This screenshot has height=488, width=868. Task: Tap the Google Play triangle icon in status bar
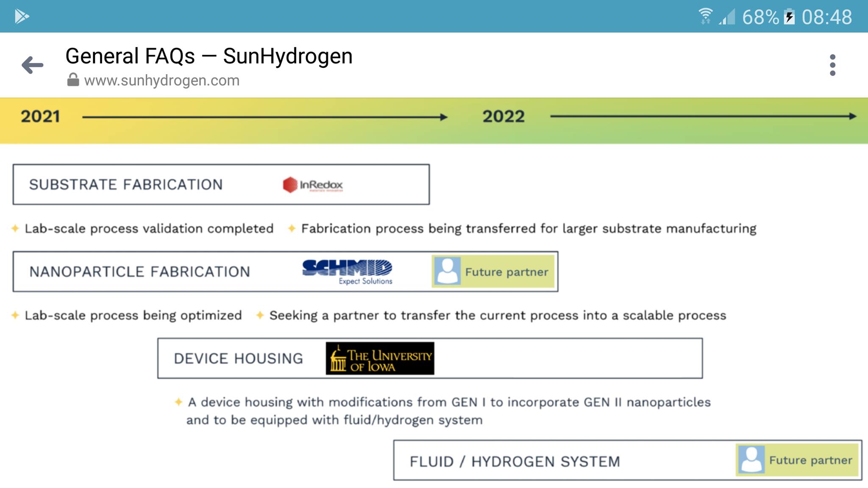pyautogui.click(x=20, y=16)
